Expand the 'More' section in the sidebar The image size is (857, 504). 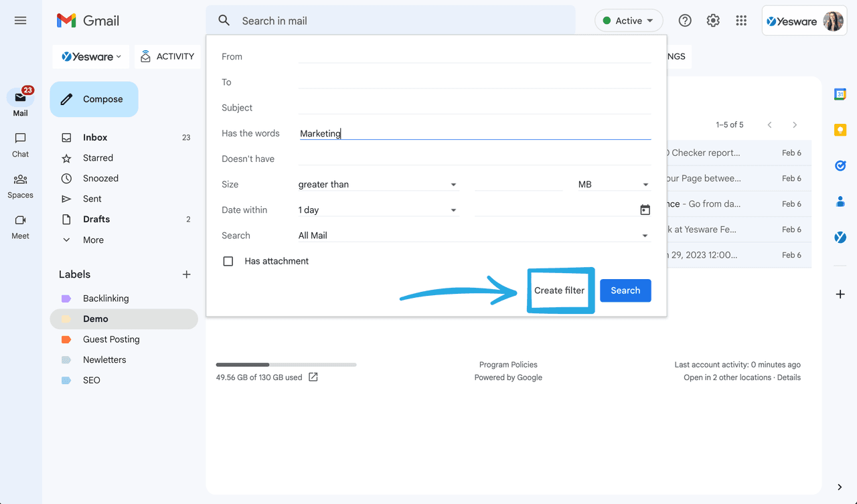(x=93, y=240)
